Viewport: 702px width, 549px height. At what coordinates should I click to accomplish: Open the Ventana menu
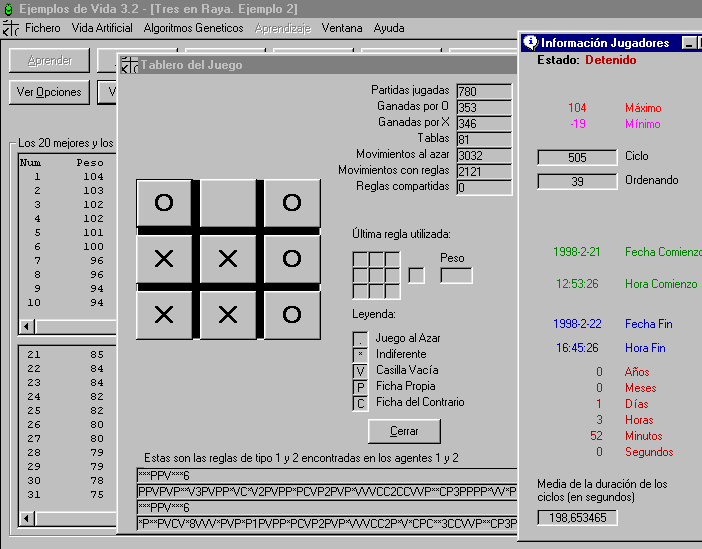342,28
